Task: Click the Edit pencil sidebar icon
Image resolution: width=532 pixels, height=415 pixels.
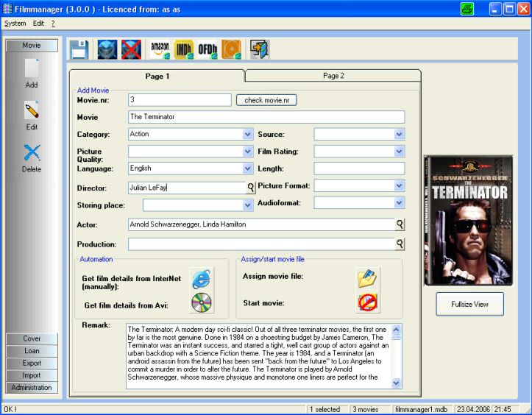Action: (32, 111)
